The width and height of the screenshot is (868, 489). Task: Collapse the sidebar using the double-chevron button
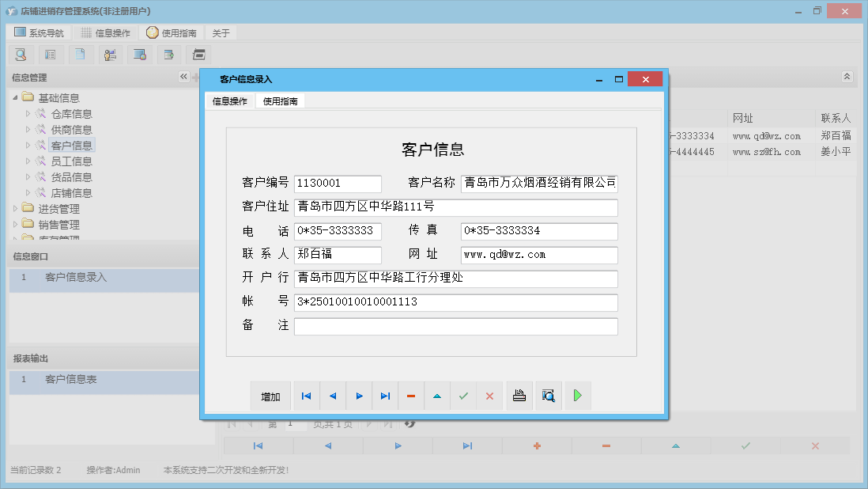click(183, 77)
